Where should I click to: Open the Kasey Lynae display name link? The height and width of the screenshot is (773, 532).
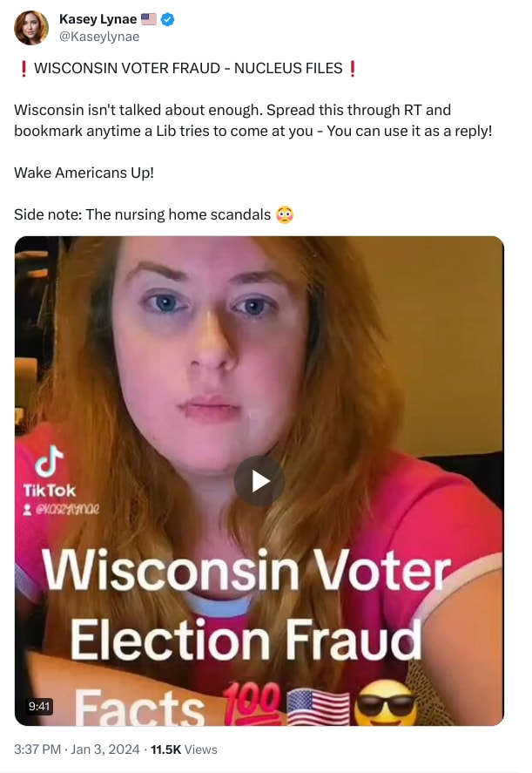pos(98,18)
